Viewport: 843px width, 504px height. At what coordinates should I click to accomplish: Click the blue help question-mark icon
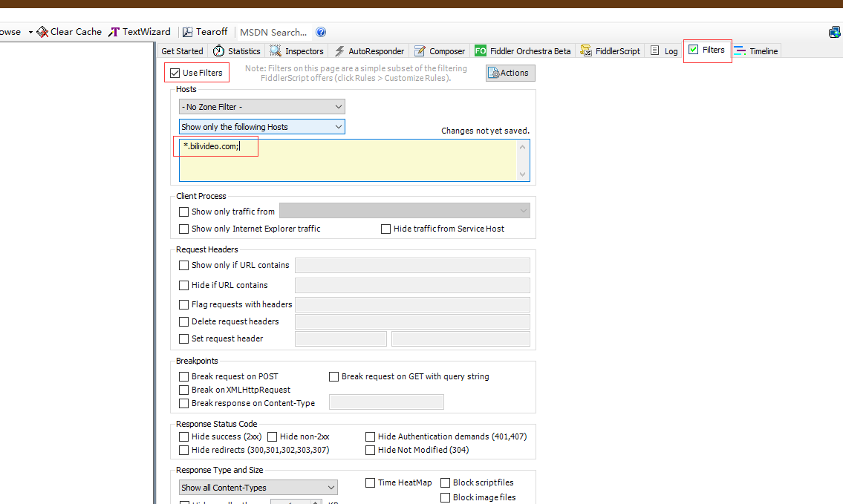[x=321, y=32]
